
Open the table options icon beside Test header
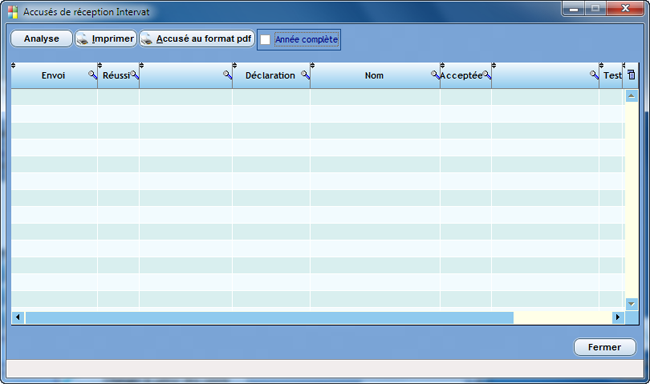click(x=631, y=75)
